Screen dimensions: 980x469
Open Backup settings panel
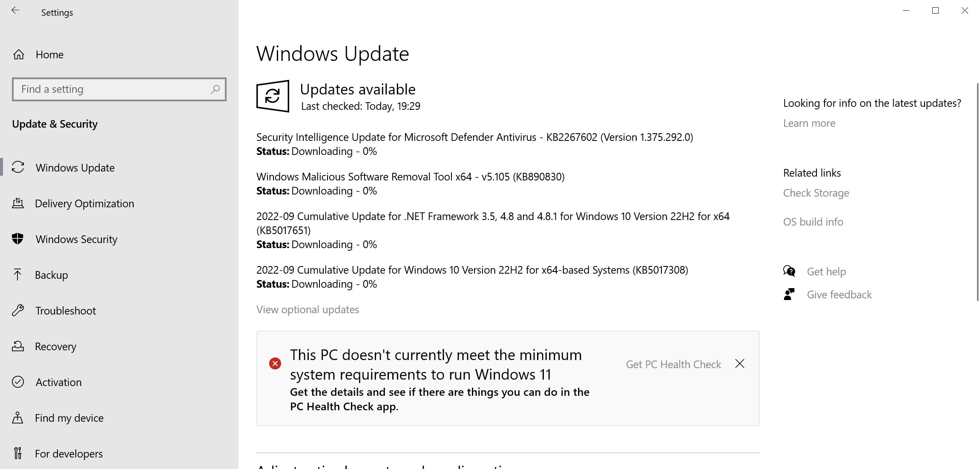pos(52,275)
